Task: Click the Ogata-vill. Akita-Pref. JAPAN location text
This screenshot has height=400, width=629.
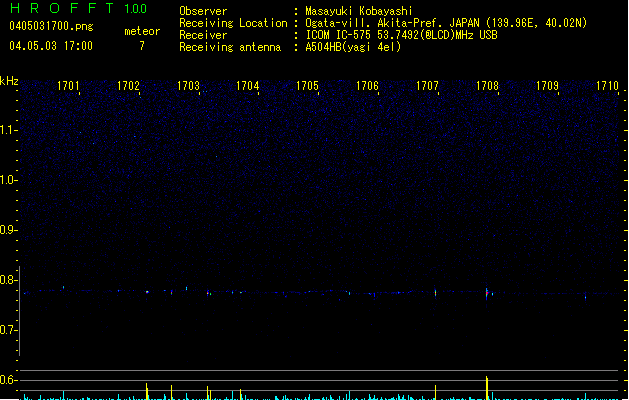Action: click(x=446, y=23)
